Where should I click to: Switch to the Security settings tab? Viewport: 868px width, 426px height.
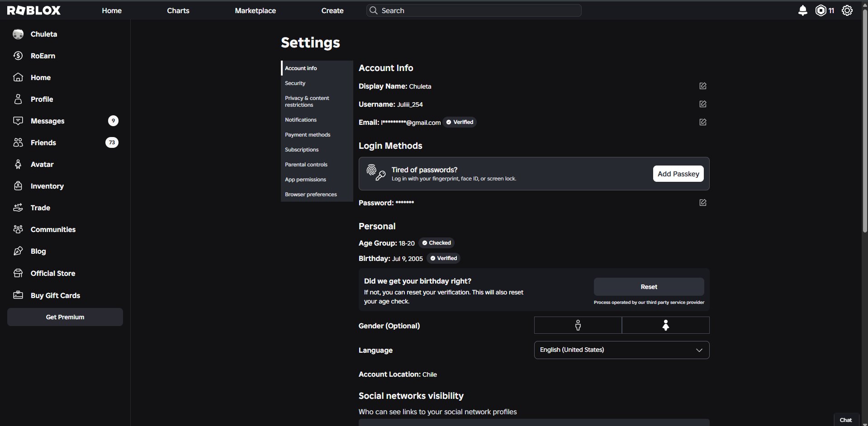click(317, 83)
